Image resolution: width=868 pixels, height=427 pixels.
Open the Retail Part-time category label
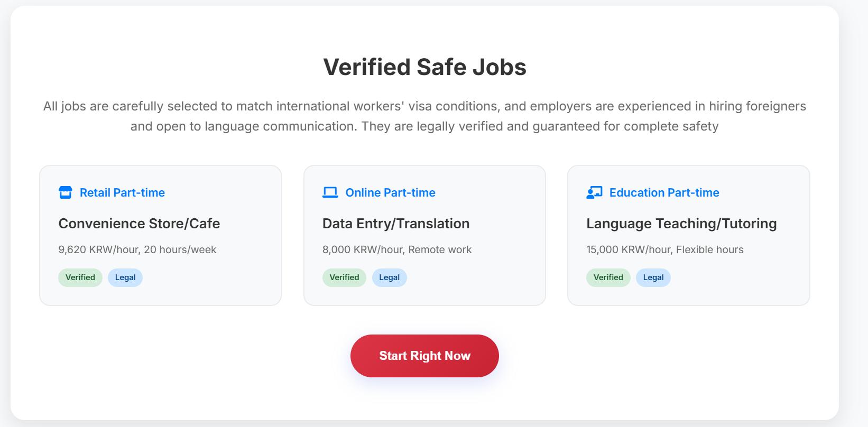point(122,193)
